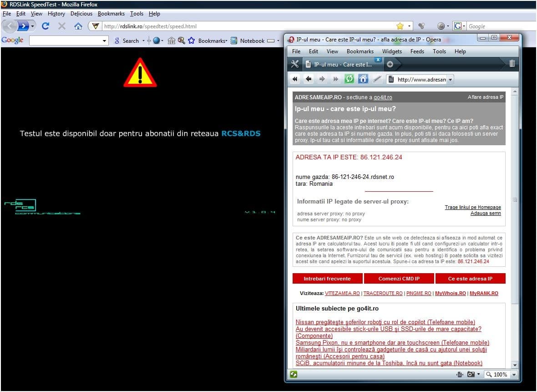Click Google Toolbar globe icon

pyautogui.click(x=157, y=41)
